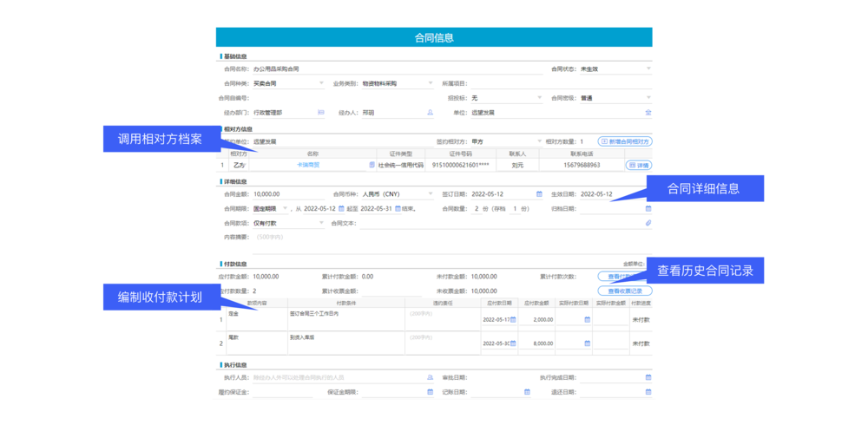Click the organization icon in the 单位 field

(x=647, y=113)
